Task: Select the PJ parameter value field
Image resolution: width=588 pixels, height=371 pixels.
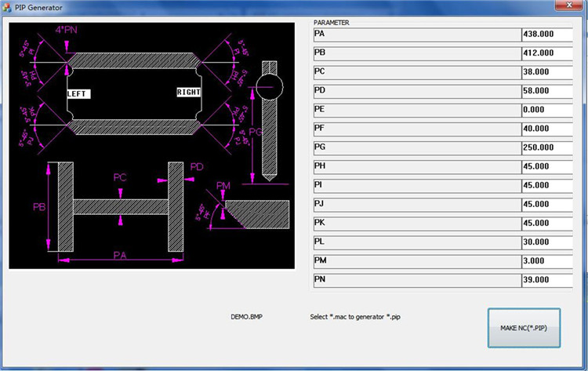Action: (x=546, y=204)
